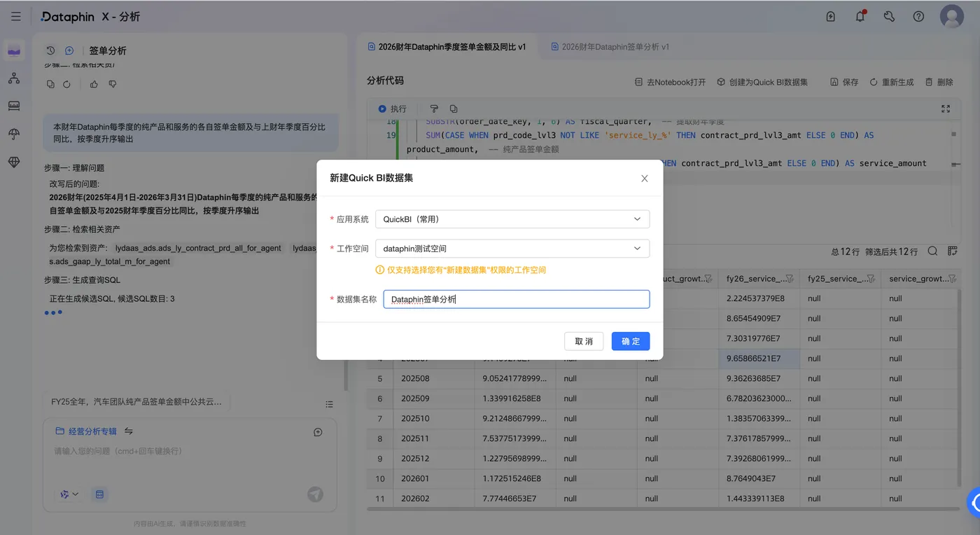Expand the model selector dropdown in chat input
The image size is (980, 535).
pyautogui.click(x=69, y=494)
